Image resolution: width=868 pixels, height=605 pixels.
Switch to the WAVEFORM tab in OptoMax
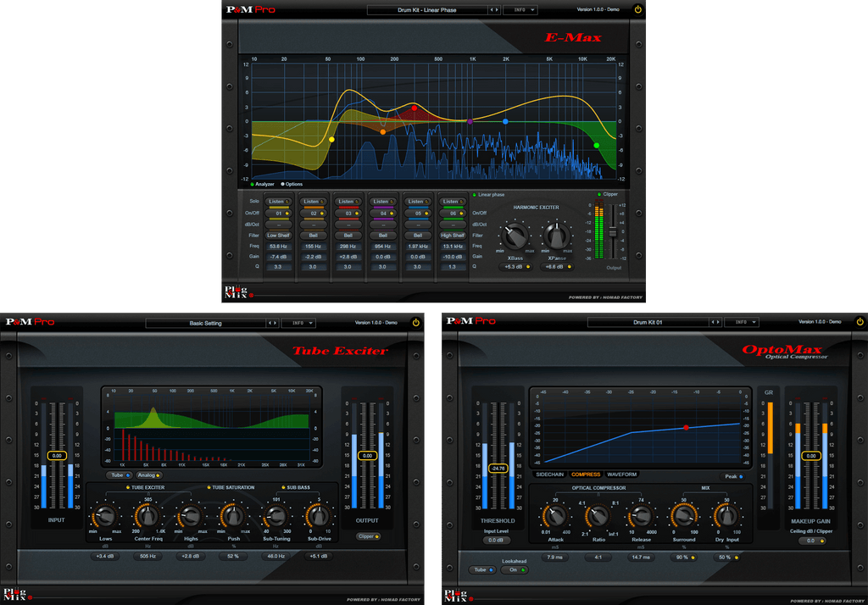(621, 475)
